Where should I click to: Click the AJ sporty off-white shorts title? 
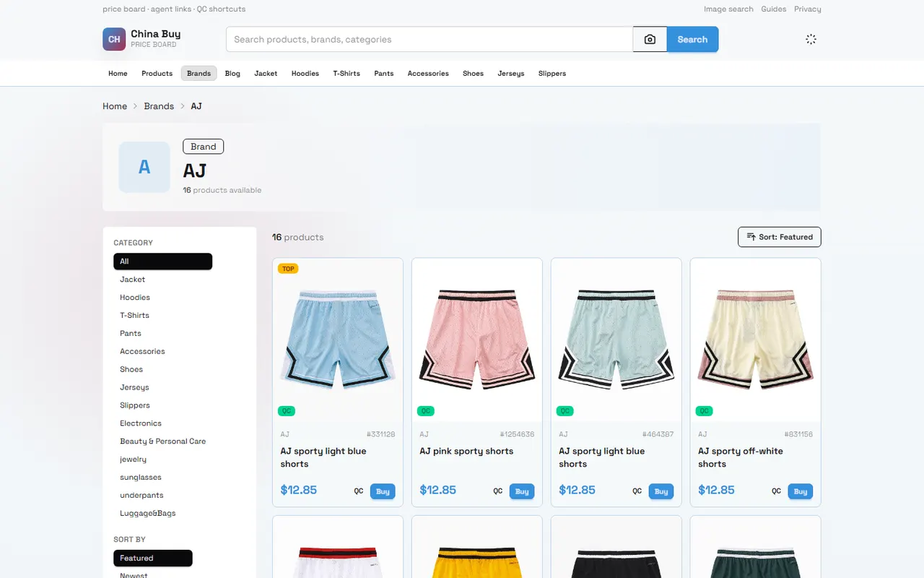[x=741, y=457]
